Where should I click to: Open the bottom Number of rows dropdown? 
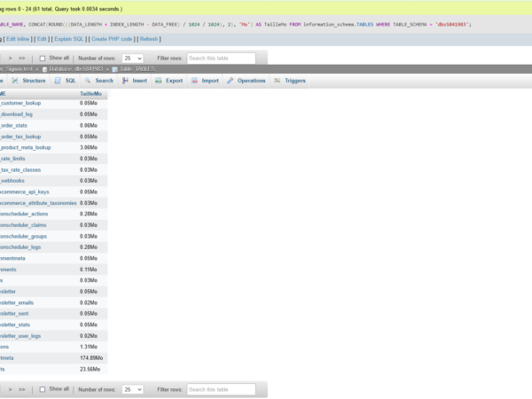click(132, 389)
